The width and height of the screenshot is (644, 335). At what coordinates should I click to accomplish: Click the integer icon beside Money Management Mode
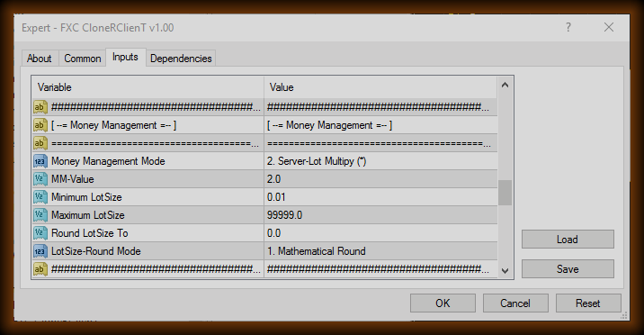pos(40,161)
